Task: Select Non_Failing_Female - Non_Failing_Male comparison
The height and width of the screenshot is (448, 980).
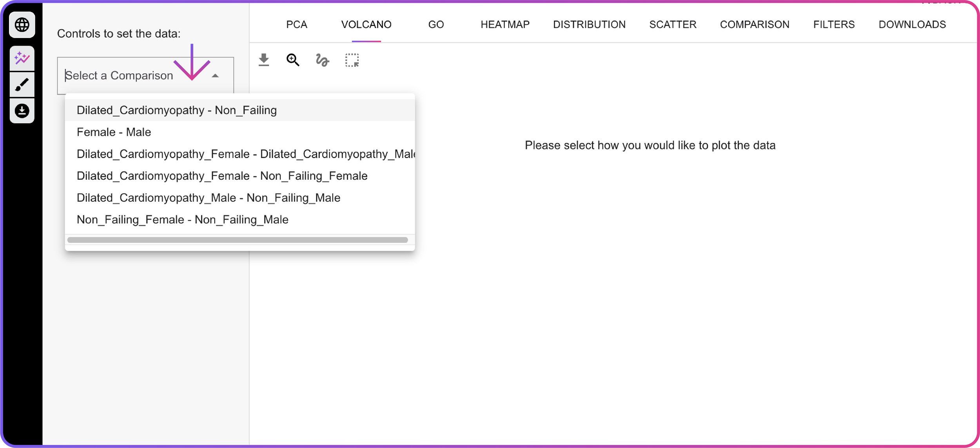Action: (182, 220)
